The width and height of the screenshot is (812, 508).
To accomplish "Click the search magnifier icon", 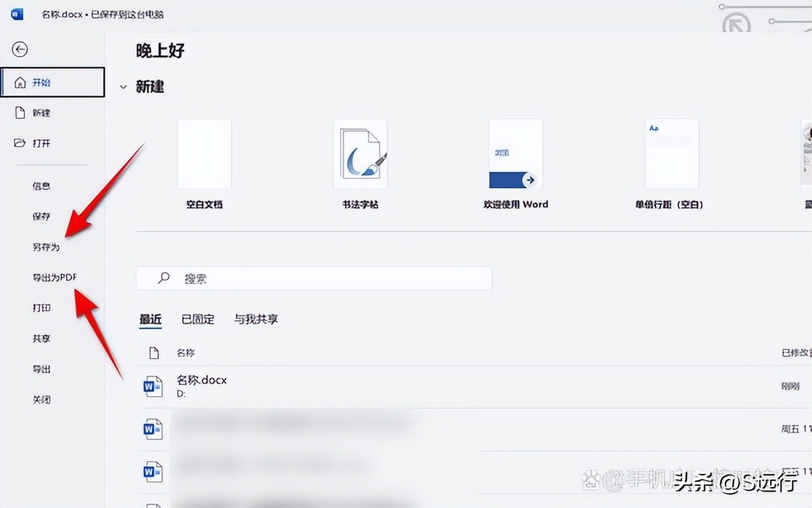I will point(163,278).
